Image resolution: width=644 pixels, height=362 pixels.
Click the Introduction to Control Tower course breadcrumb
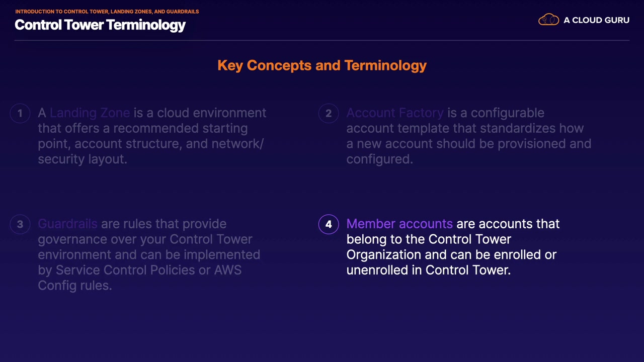coord(107,11)
